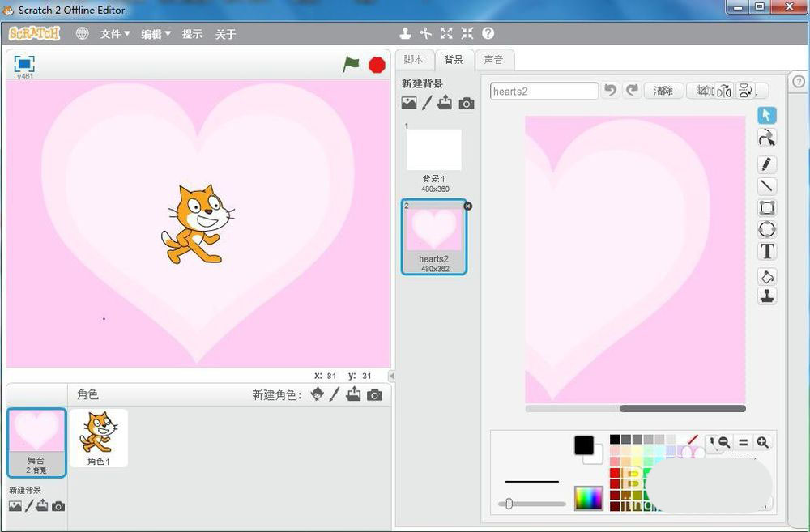
Task: Reset paint canvas zoom with equals button
Action: point(743,443)
